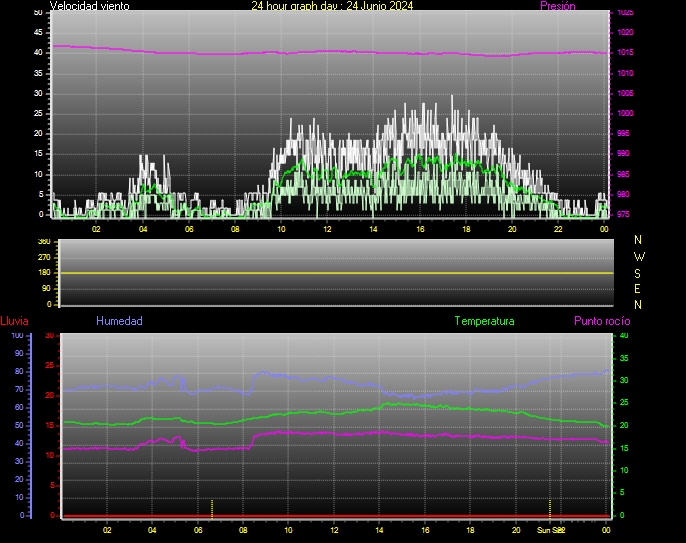Screen dimensions: 686x543
Task: Click the 985 value on pressure axis
Action: tap(623, 174)
